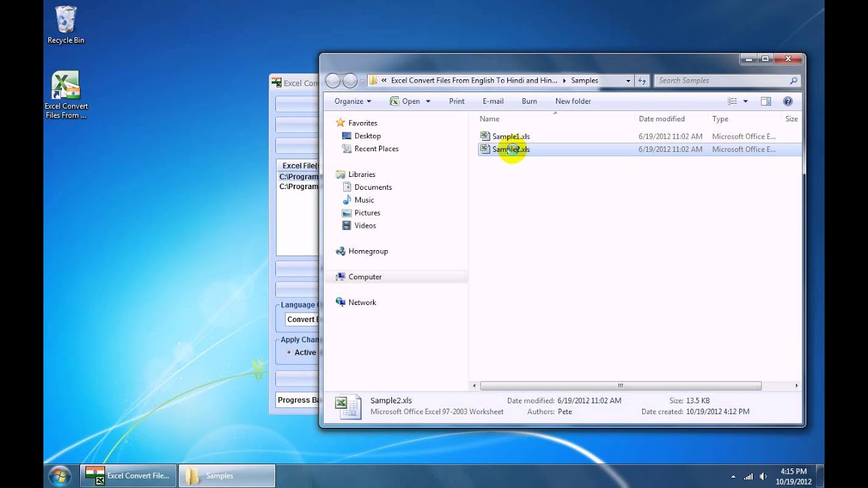The width and height of the screenshot is (868, 488).
Task: Click the Samples taskbar button
Action: [227, 476]
